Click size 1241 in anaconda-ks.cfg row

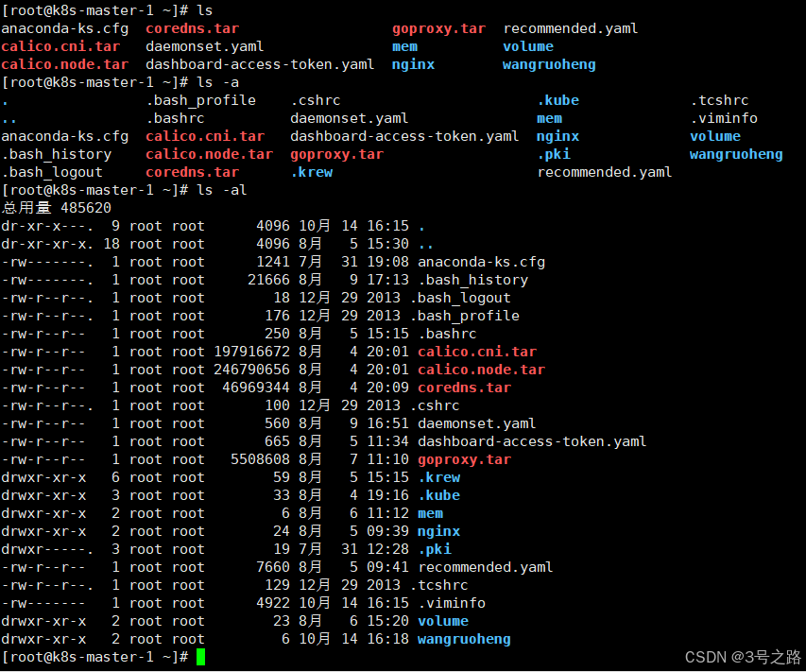coord(273,262)
